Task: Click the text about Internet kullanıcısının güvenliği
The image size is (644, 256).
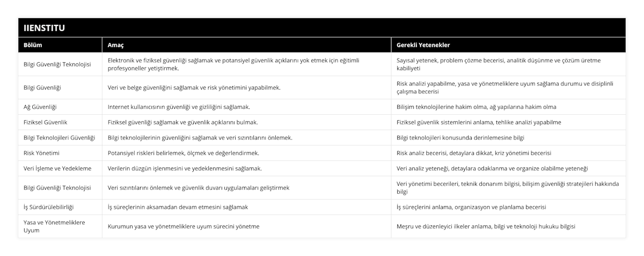Action: click(179, 107)
